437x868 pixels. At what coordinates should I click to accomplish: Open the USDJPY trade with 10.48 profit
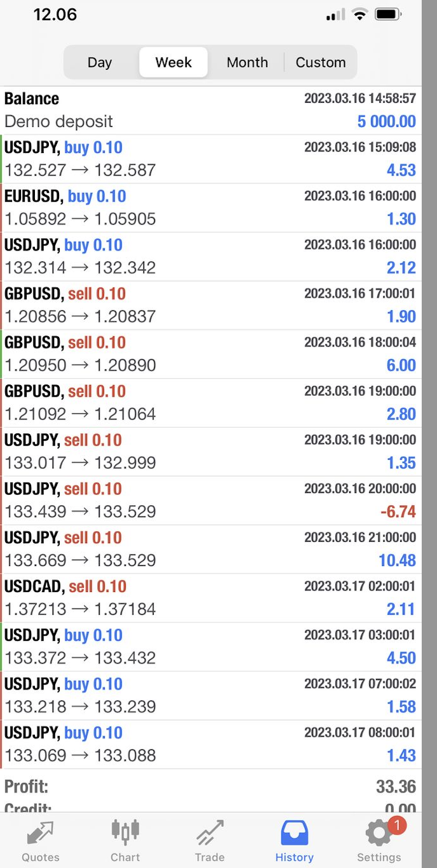click(x=210, y=549)
